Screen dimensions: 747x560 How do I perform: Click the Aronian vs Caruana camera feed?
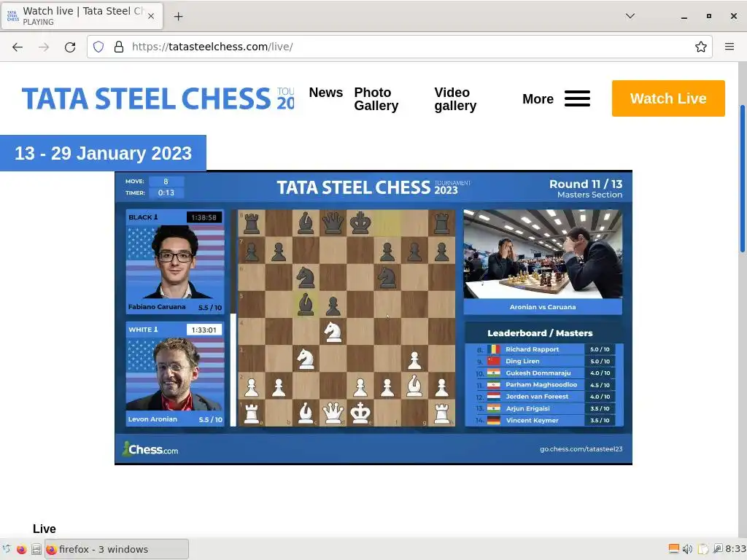[x=543, y=254]
